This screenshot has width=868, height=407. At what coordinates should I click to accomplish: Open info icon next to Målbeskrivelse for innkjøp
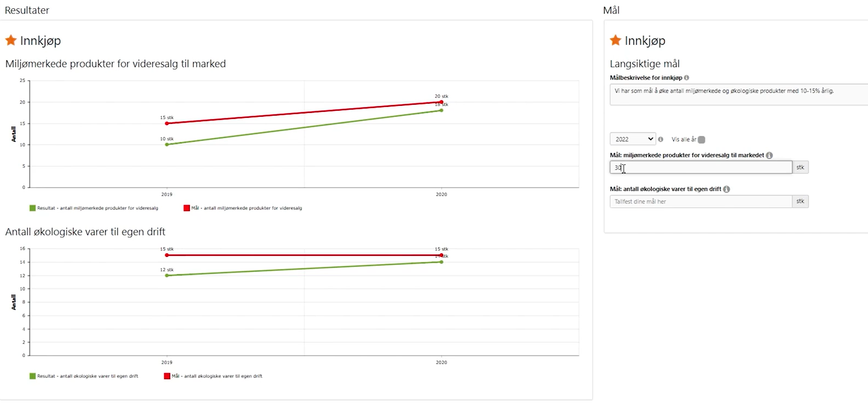tap(686, 78)
